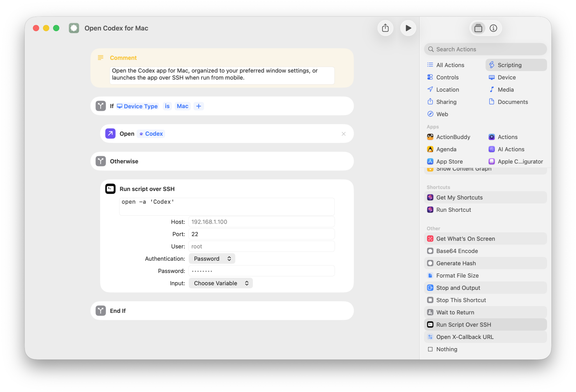Viewport: 576px width, 392px height.
Task: Open the Authentication Password dropdown
Action: click(x=212, y=259)
